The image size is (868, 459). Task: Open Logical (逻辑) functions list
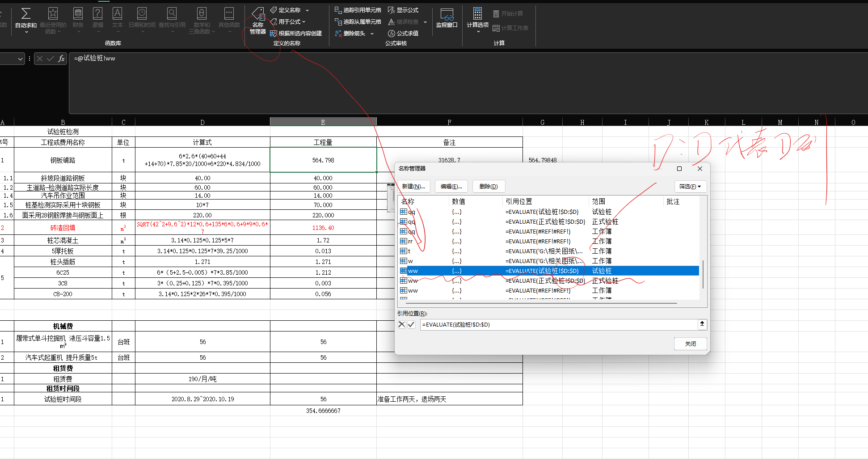[x=98, y=20]
